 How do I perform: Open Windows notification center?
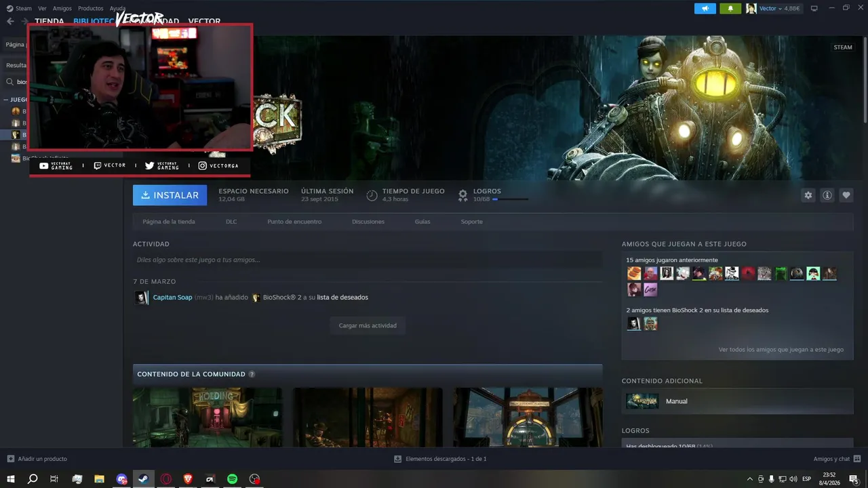tap(854, 479)
